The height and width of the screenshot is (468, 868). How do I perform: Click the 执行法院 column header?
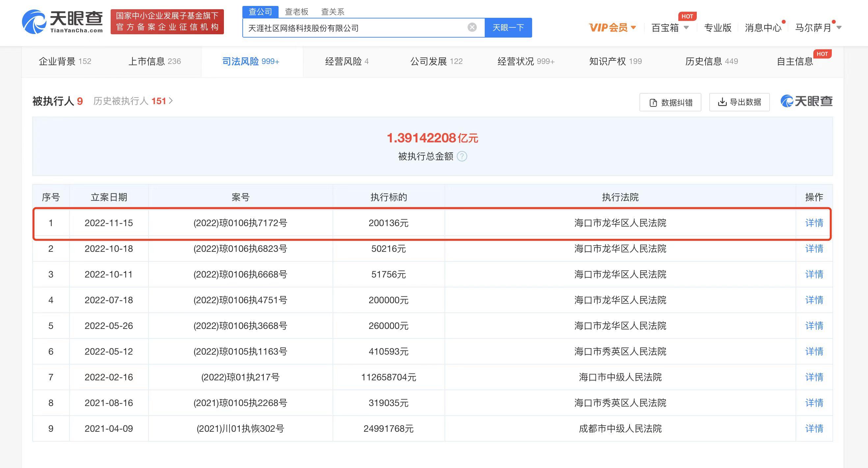tap(620, 197)
